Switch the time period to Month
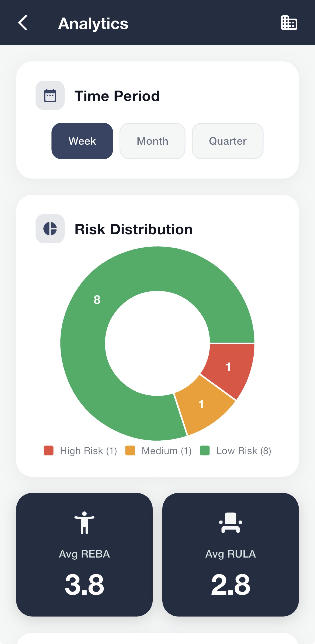315x644 pixels. (x=152, y=141)
